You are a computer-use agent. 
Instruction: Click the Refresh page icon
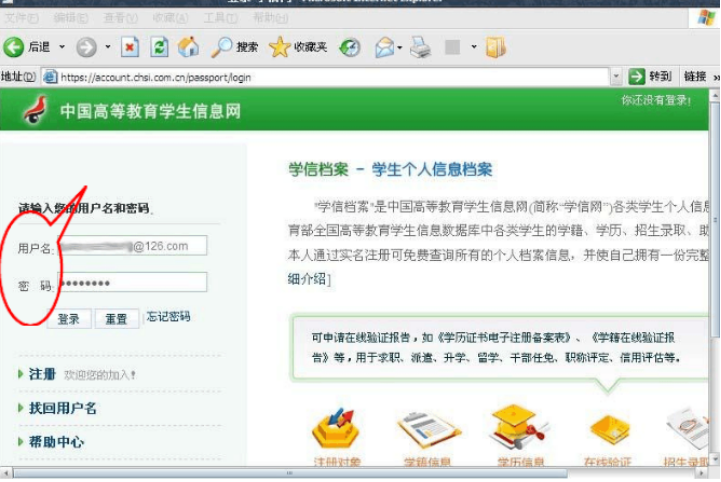[x=159, y=47]
